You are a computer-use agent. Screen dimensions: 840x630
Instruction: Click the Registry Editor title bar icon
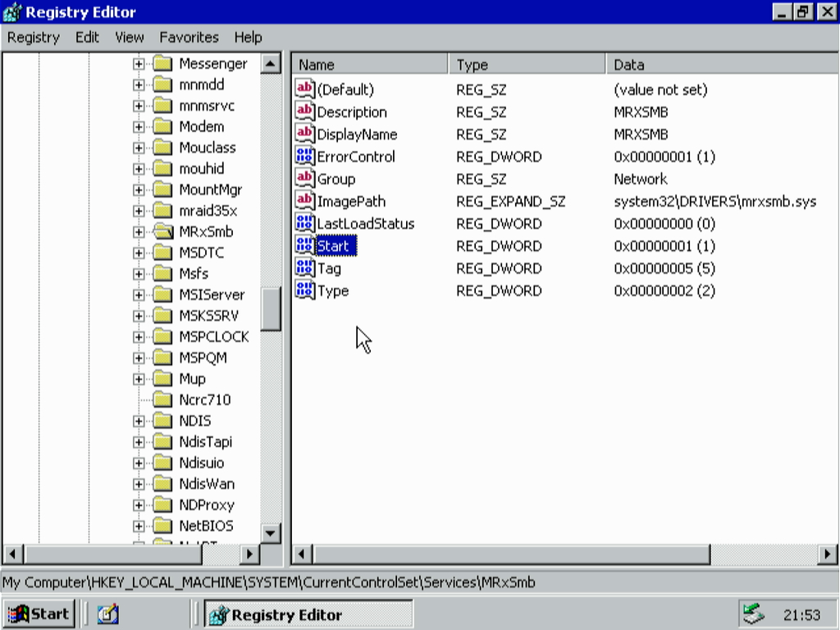11,11
